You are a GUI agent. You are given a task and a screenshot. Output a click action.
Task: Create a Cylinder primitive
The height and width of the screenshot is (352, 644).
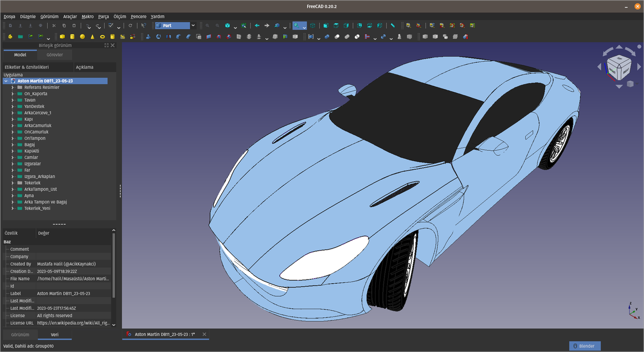tap(72, 36)
